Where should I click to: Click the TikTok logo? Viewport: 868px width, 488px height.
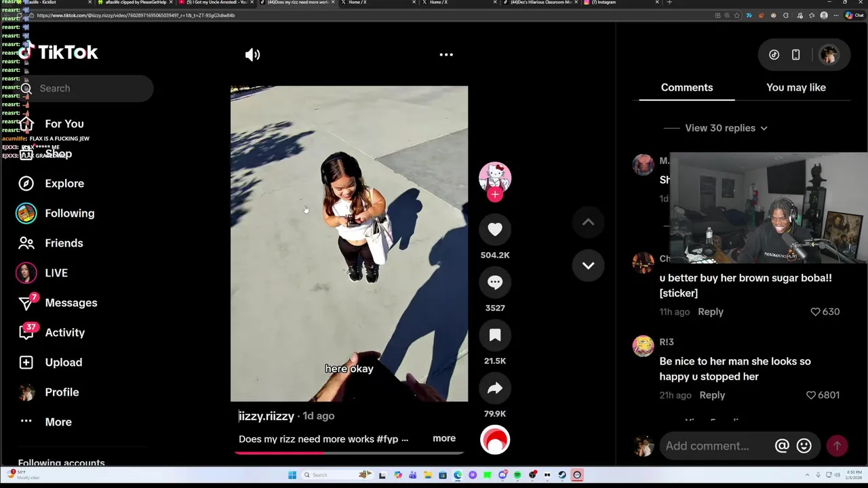pos(59,52)
